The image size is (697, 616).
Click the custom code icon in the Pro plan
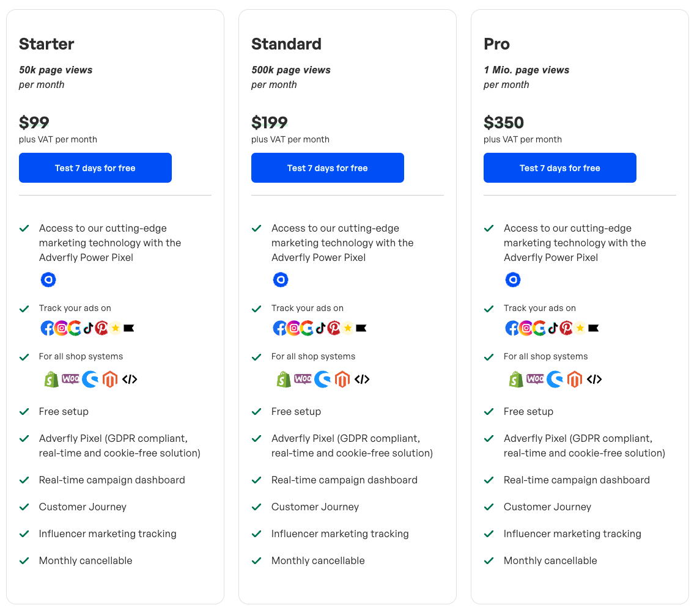[x=594, y=380]
